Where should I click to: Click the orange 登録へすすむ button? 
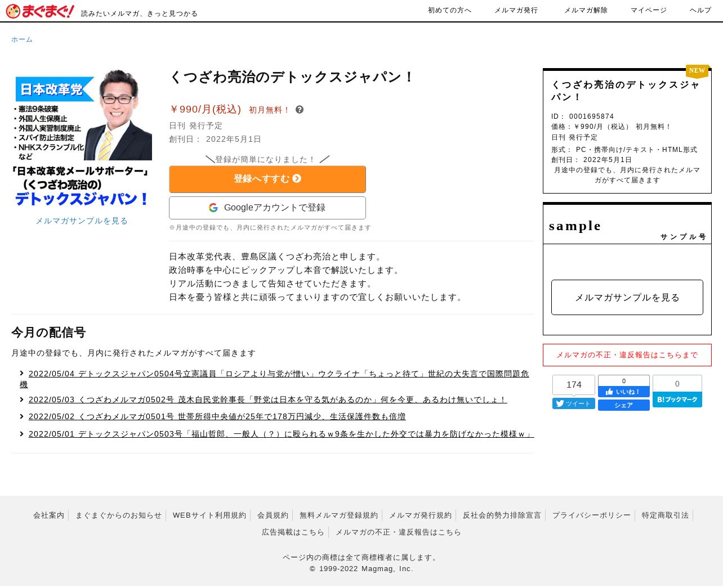click(x=267, y=179)
